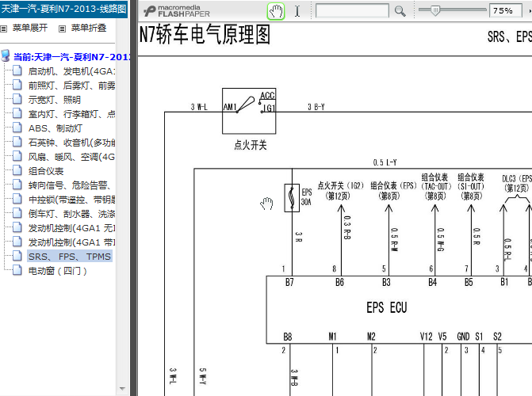The image size is (532, 396).
Task: Open 示宽灯、照明 page
Action: pos(54,100)
